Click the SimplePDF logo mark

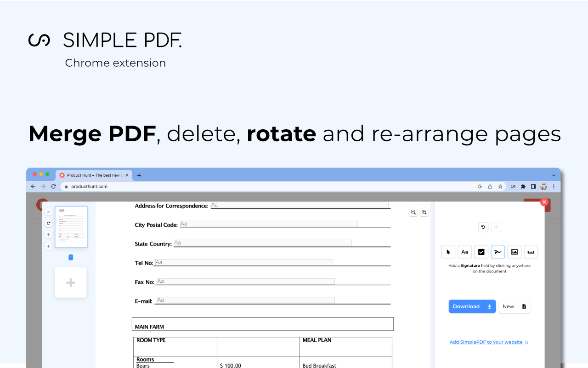click(39, 40)
